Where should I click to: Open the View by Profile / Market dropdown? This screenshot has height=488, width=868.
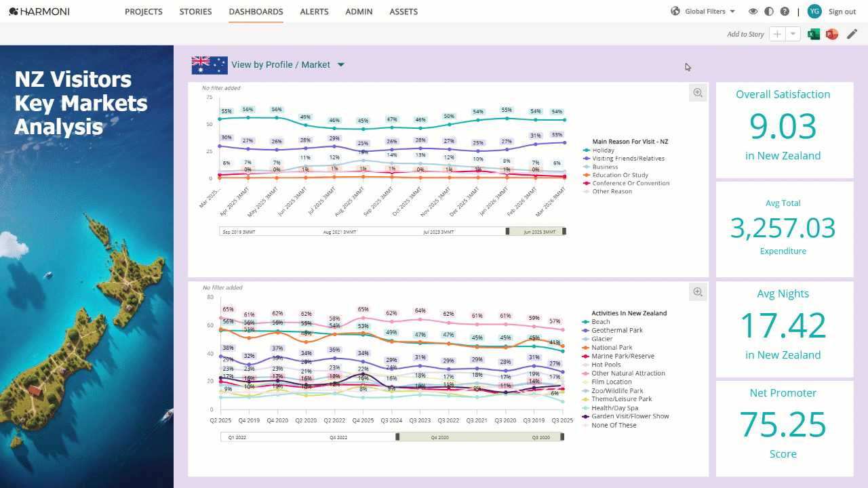click(x=288, y=65)
